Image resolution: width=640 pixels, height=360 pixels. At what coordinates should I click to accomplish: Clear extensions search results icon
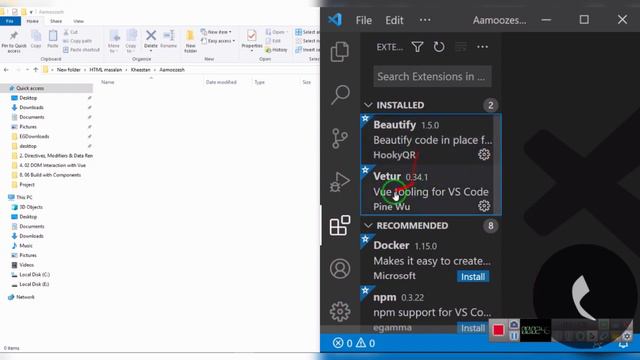pyautogui.click(x=461, y=47)
